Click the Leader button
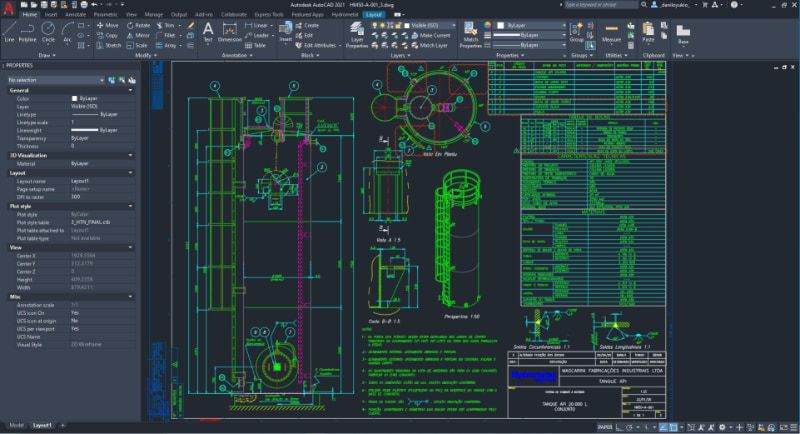The image size is (800, 434). tap(257, 35)
